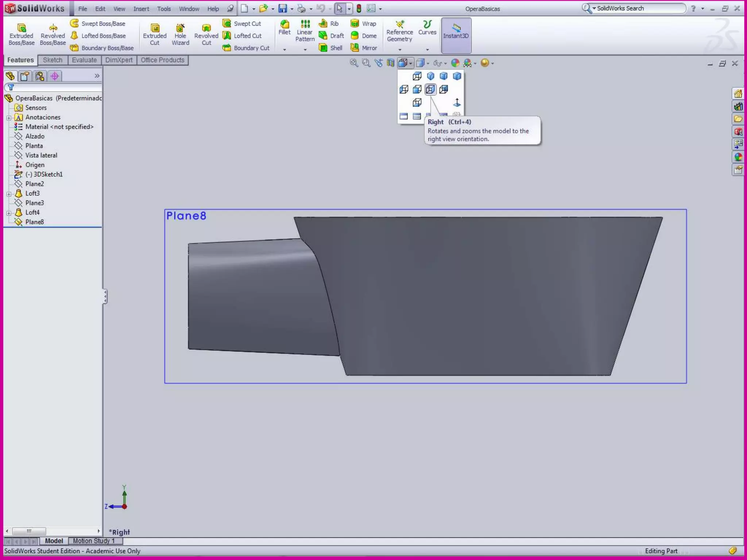Screen dimensions: 747x560
Task: Toggle the Section View icon
Action: click(x=391, y=63)
